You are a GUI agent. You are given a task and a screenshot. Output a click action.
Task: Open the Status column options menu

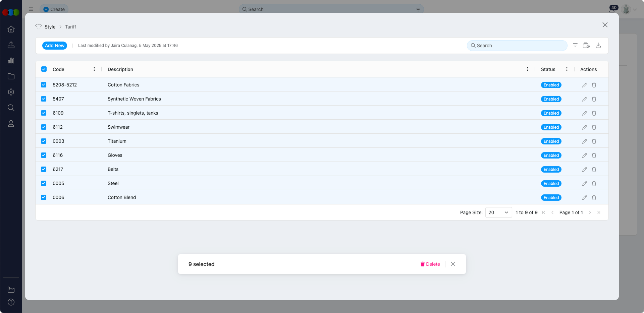tap(567, 69)
